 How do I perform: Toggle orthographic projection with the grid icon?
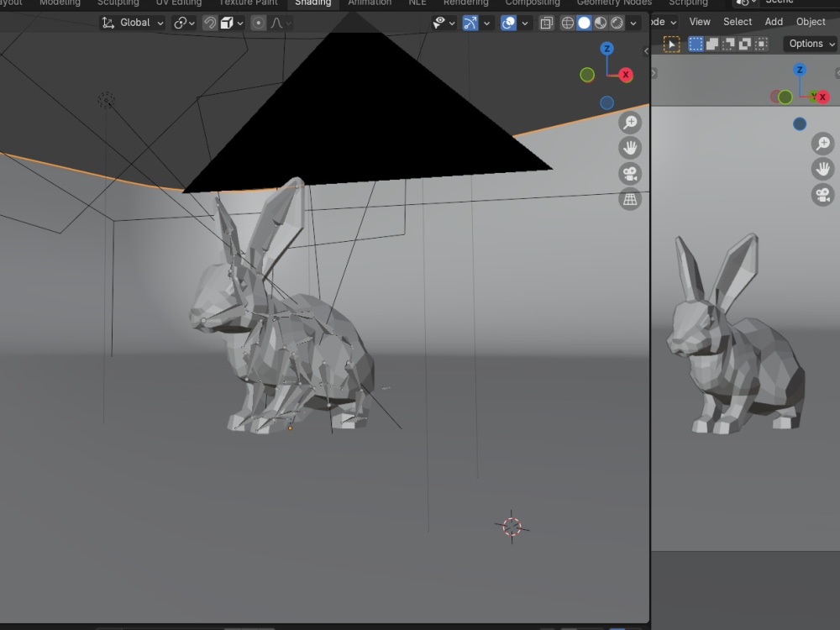pyautogui.click(x=630, y=200)
